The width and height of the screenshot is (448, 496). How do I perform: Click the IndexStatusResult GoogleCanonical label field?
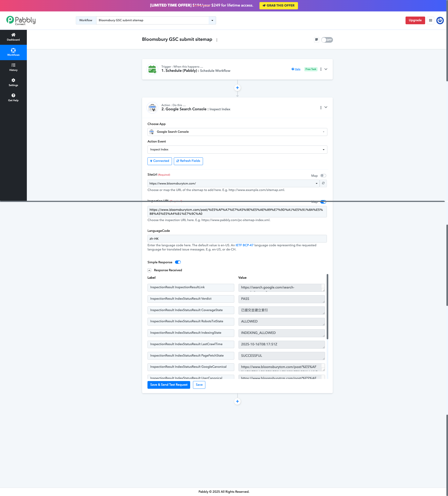coord(191,367)
